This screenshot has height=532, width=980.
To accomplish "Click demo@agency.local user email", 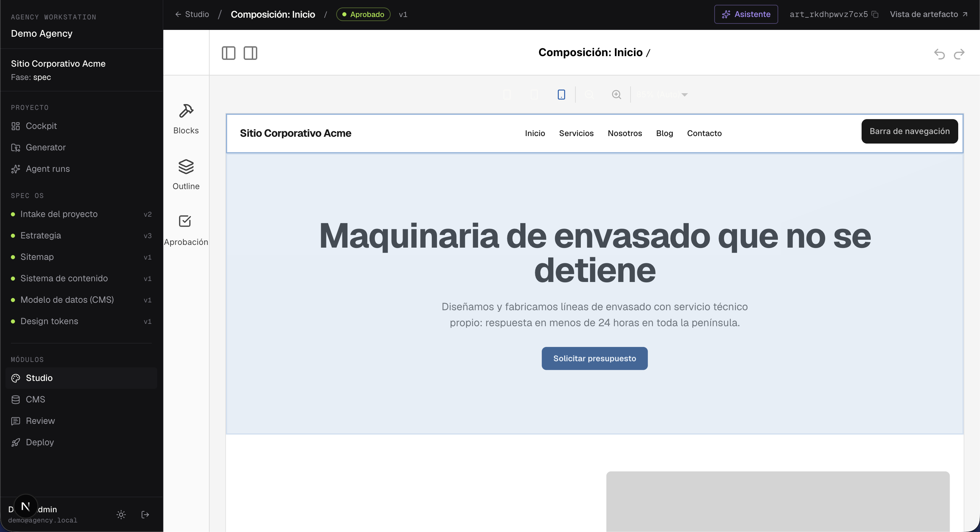I will coord(43,520).
